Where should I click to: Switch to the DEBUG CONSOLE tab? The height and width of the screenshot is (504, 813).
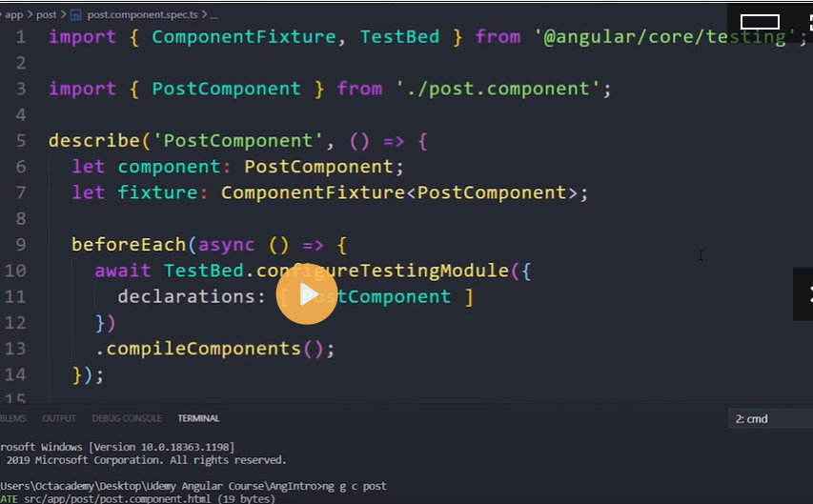(127, 418)
